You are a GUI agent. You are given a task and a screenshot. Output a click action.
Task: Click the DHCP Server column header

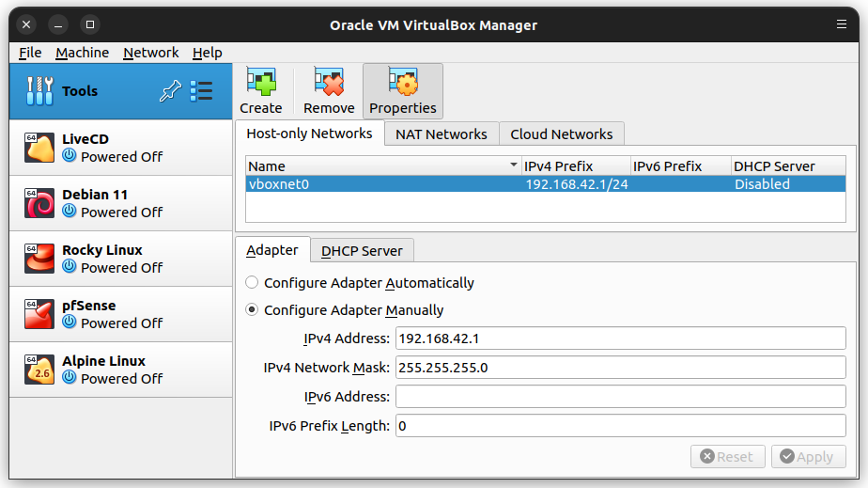788,165
